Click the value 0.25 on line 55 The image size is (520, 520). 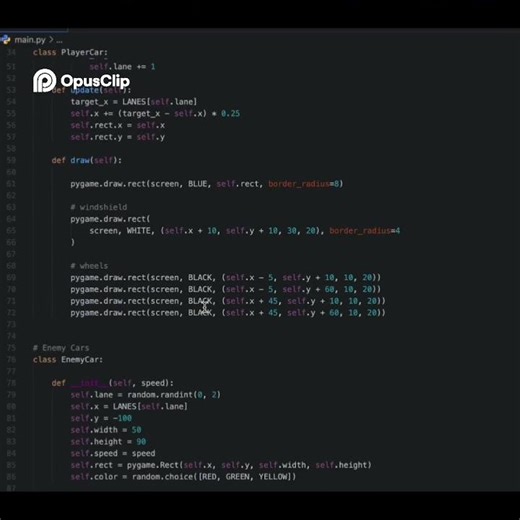[230, 113]
